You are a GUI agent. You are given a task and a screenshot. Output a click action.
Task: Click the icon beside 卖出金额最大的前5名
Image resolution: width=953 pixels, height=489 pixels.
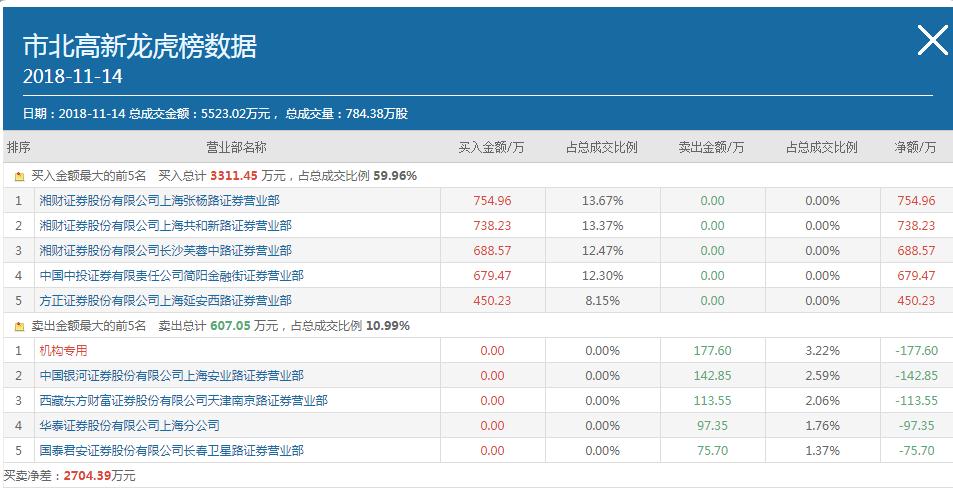point(19,327)
